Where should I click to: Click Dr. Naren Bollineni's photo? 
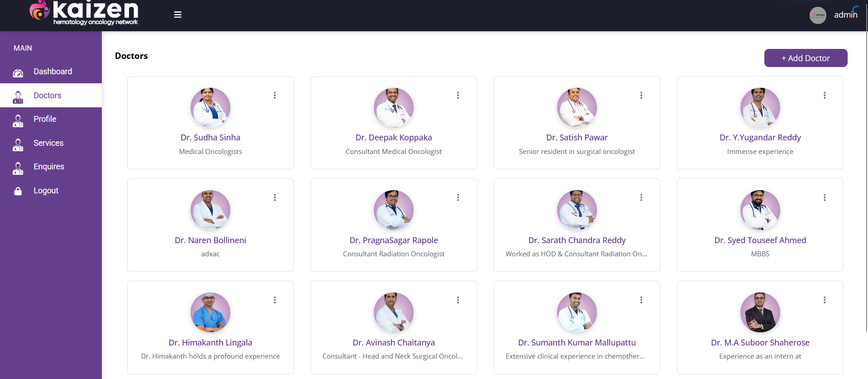[210, 210]
